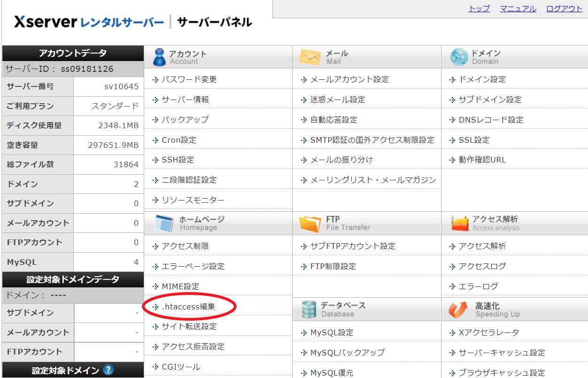Click disk usage value 2348.1MB
The image size is (588, 378).
[118, 125]
